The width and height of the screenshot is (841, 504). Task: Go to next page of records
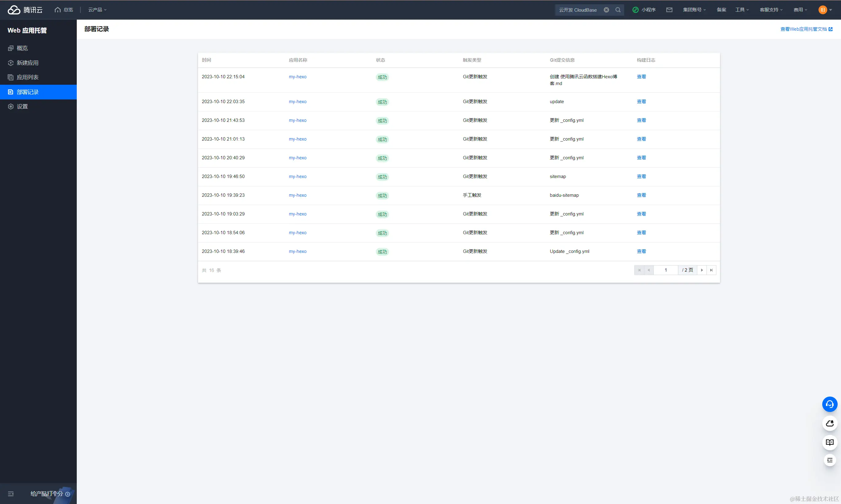702,270
